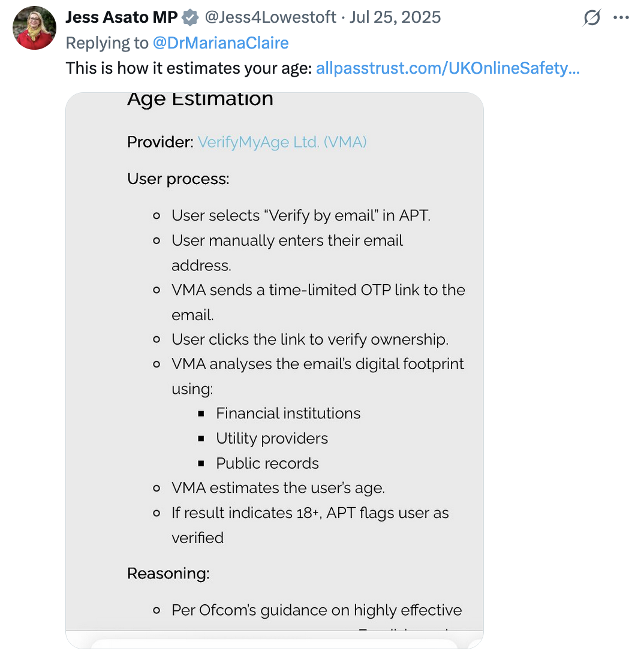Click the verified badge next to Jess Asato MP
This screenshot has width=644, height=657.
pyautogui.click(x=190, y=18)
